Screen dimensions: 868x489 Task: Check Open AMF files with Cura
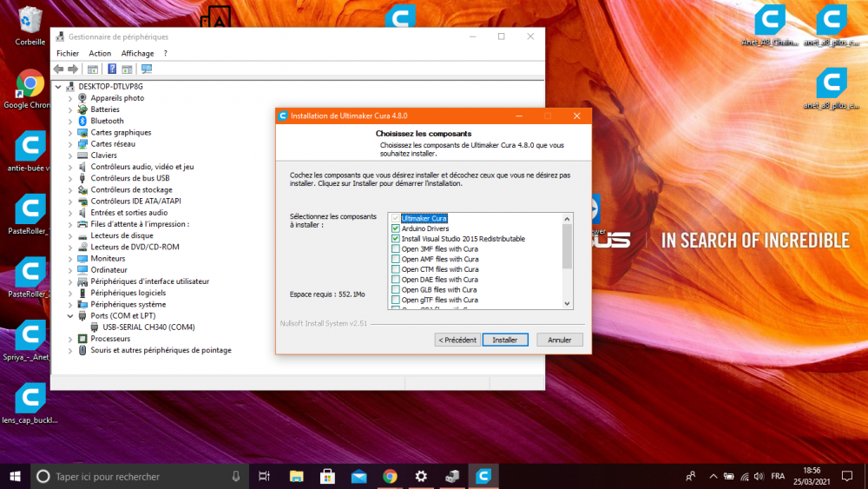click(395, 259)
